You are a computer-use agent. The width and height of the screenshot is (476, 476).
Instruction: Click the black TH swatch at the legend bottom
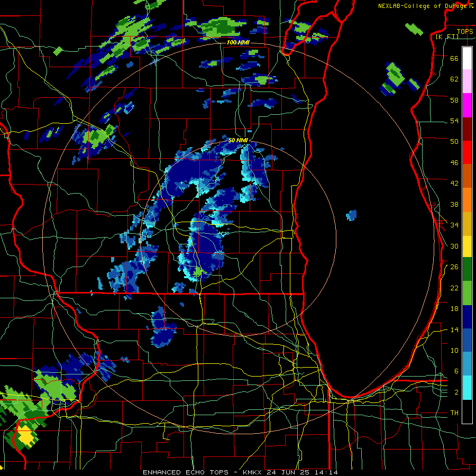pos(467,411)
